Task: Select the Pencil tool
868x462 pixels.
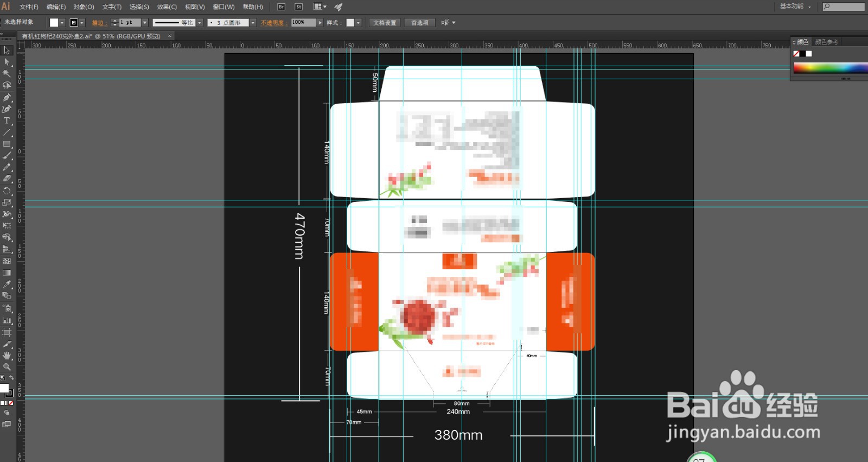Action: (x=7, y=167)
